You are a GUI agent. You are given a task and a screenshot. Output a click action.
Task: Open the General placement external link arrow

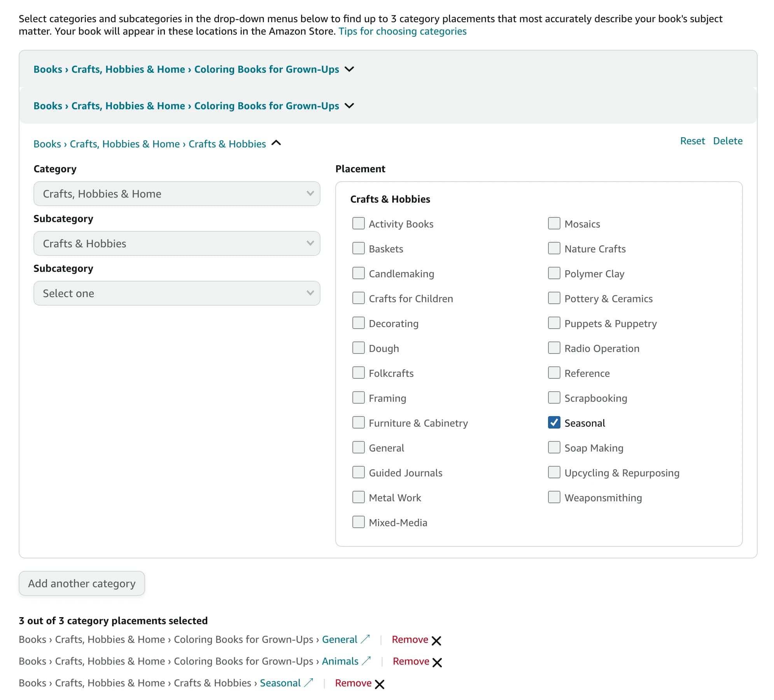pos(365,639)
